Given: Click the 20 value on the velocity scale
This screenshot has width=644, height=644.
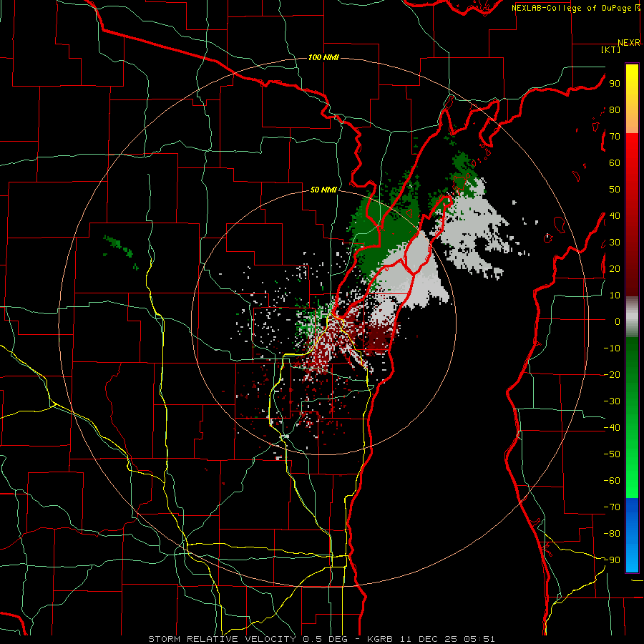Looking at the screenshot, I should (x=615, y=268).
